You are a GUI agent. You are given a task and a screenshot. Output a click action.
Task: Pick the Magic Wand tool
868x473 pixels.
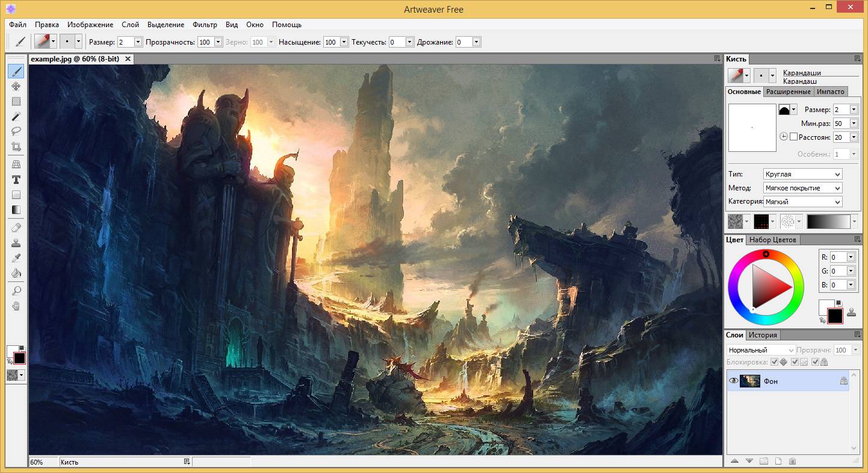pos(16,116)
